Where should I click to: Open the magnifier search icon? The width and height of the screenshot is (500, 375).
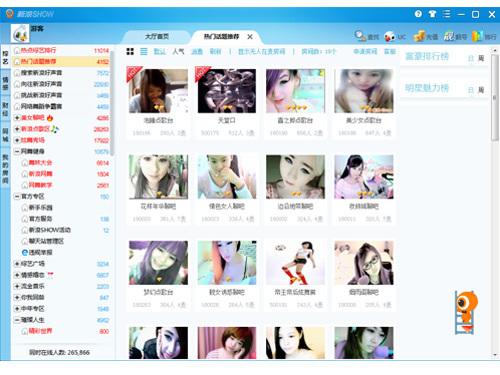pos(360,36)
